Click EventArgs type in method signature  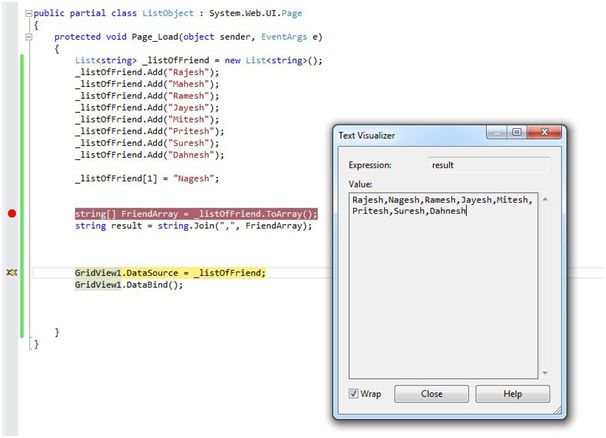click(x=284, y=37)
